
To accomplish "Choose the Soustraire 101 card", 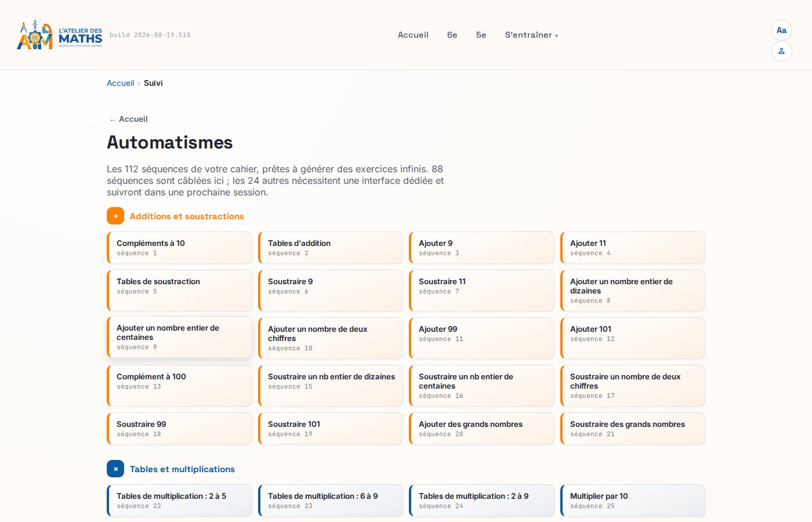I will (331, 429).
